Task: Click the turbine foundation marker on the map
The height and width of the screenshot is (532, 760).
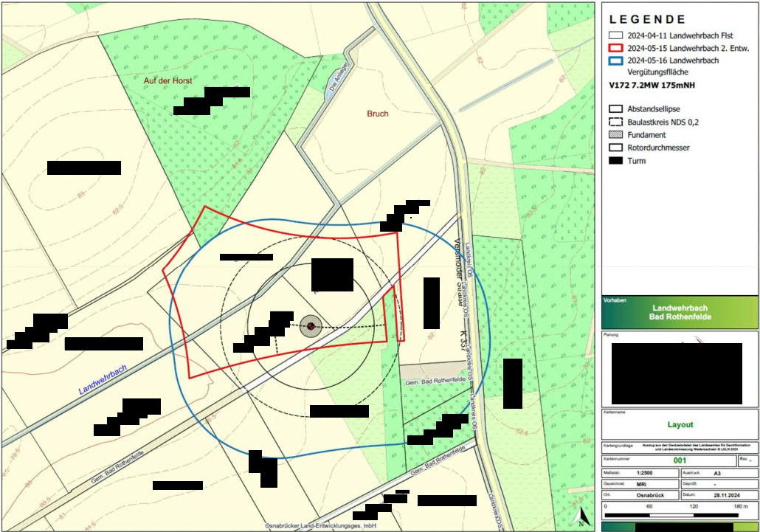Action: coord(311,326)
